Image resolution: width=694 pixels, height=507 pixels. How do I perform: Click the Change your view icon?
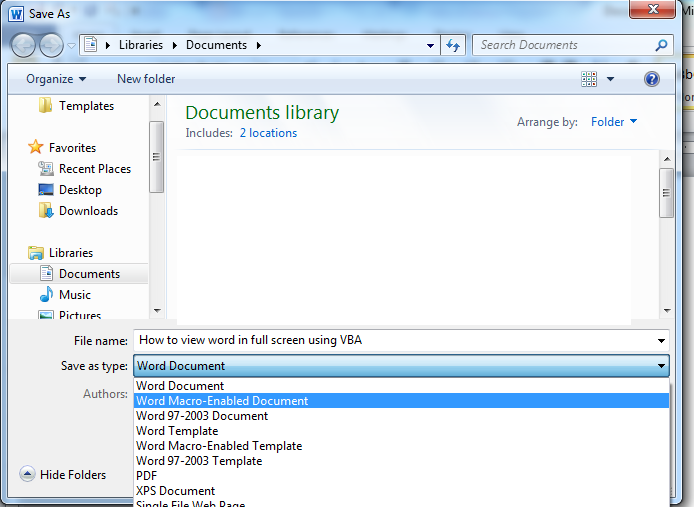pyautogui.click(x=589, y=79)
